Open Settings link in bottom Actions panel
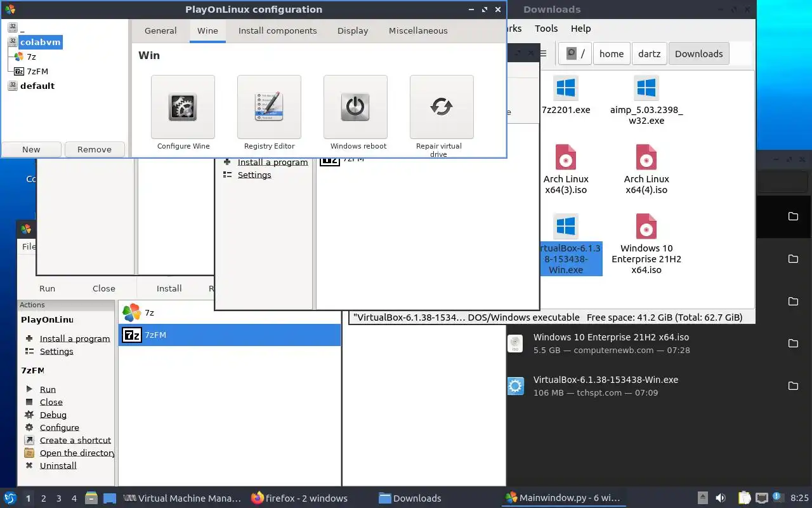Screen dimensions: 812x508 pyautogui.click(x=56, y=351)
